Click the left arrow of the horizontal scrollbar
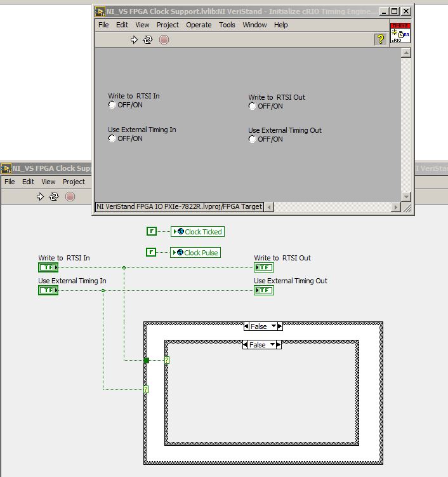Image resolution: width=448 pixels, height=477 pixels. click(x=268, y=207)
